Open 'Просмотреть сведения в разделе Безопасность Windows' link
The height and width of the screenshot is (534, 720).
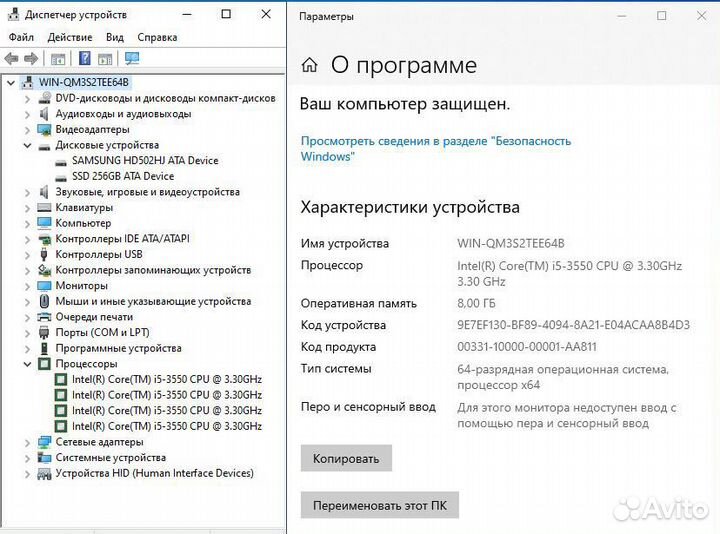pyautogui.click(x=435, y=148)
